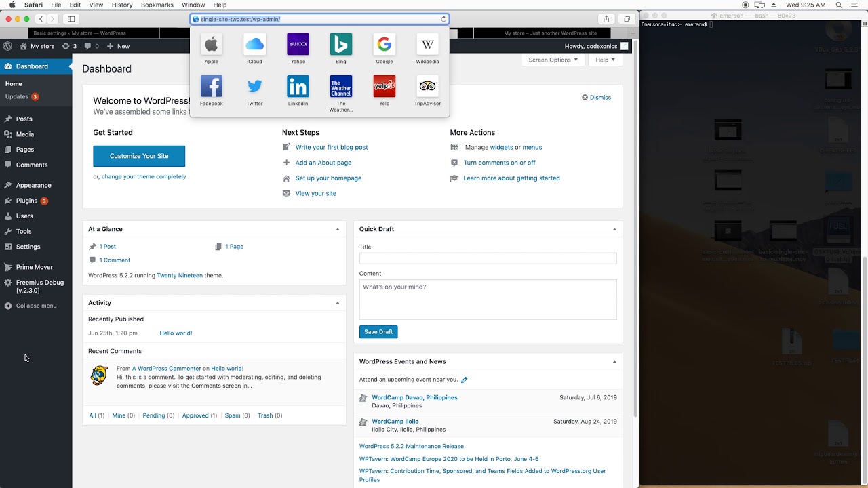Open the My store site link in admin bar
This screenshot has width=868, height=488.
[x=37, y=46]
